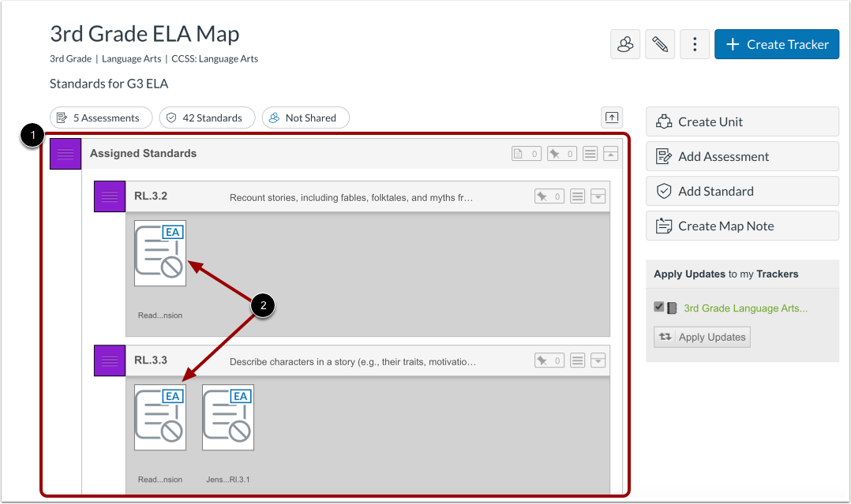The height and width of the screenshot is (504, 851).
Task: Open the Read...nsion assessment thumbnail under RL.3.2
Action: [160, 253]
